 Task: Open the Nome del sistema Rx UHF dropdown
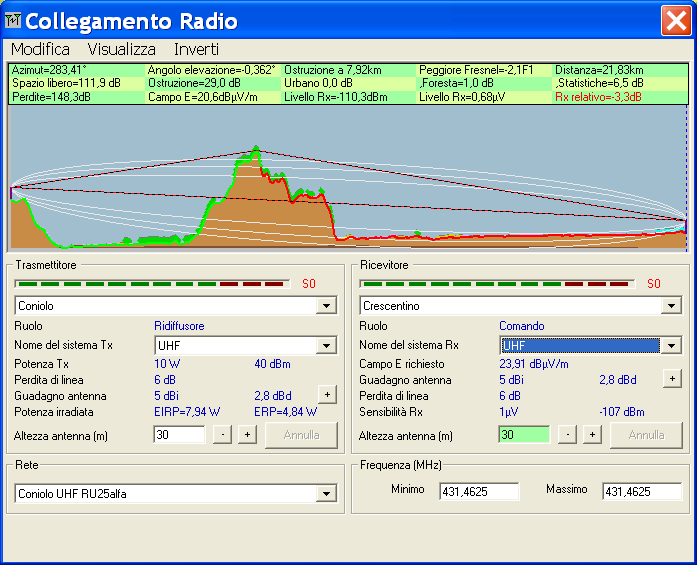tap(671, 346)
